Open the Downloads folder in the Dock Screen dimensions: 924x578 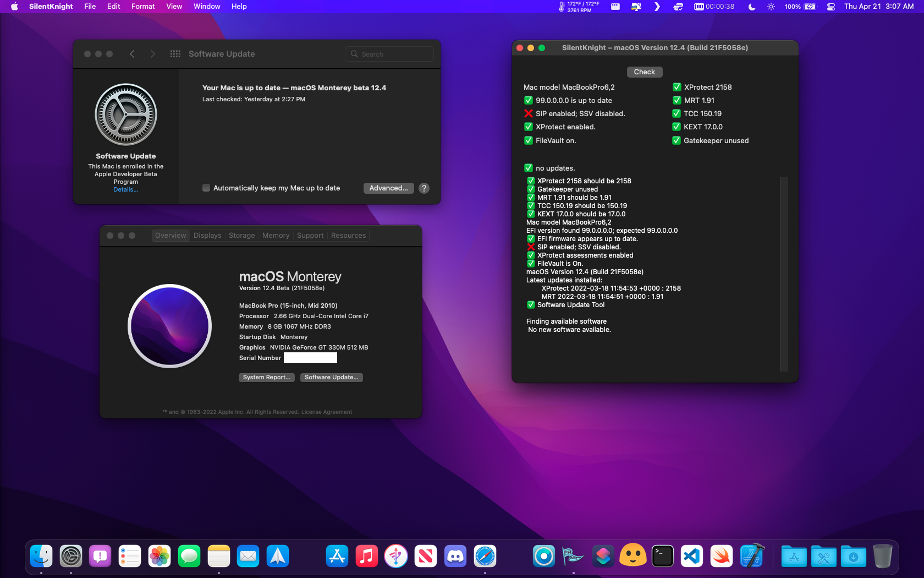[853, 556]
